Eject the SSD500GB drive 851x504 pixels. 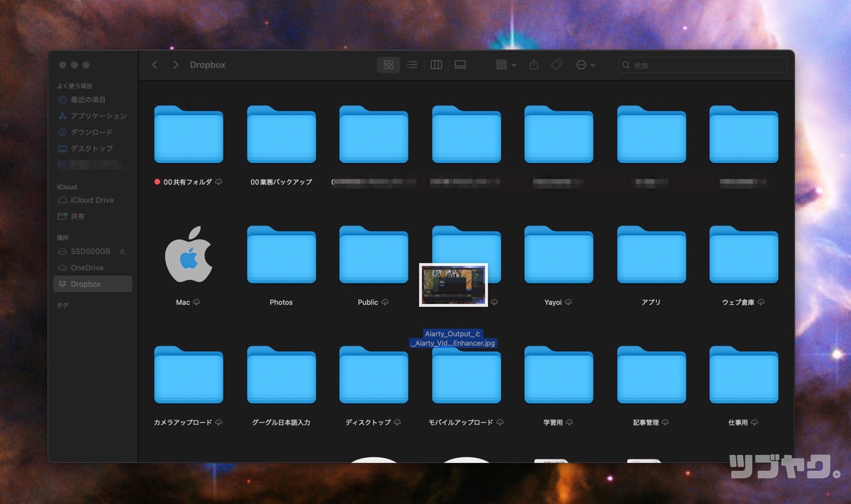pos(122,252)
